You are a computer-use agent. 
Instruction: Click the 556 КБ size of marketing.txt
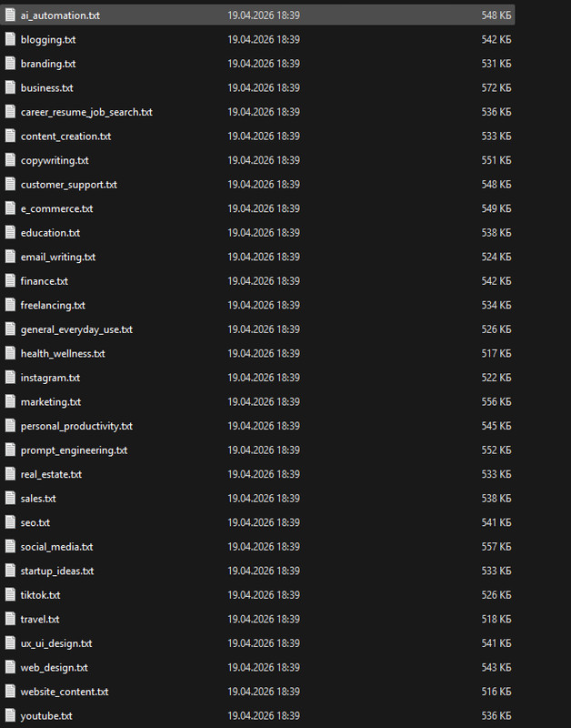click(x=496, y=401)
